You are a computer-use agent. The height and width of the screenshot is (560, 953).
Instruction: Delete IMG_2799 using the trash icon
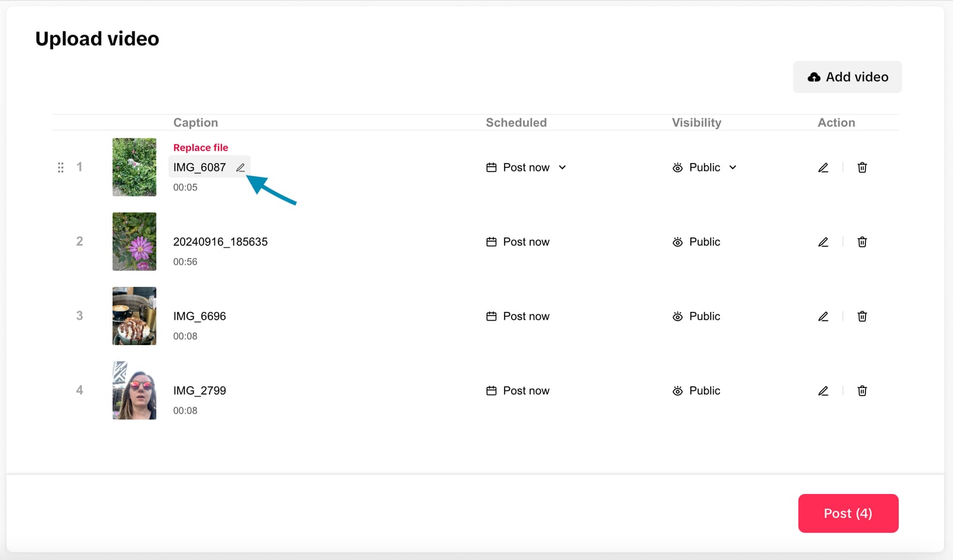pyautogui.click(x=862, y=390)
